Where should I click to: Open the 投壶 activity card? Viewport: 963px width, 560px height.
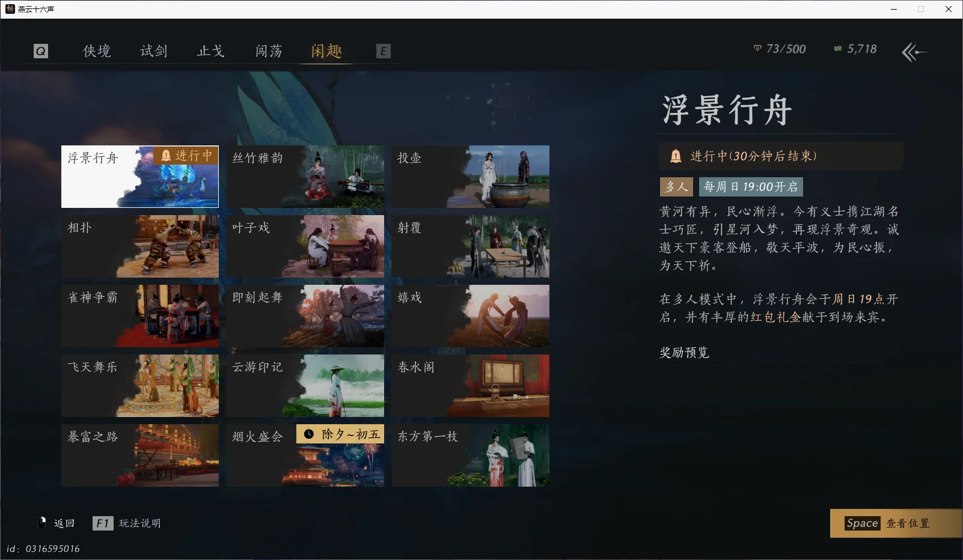[x=471, y=177]
